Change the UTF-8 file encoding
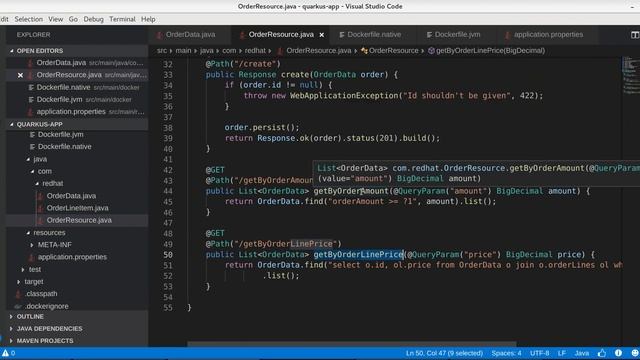 click(x=539, y=353)
